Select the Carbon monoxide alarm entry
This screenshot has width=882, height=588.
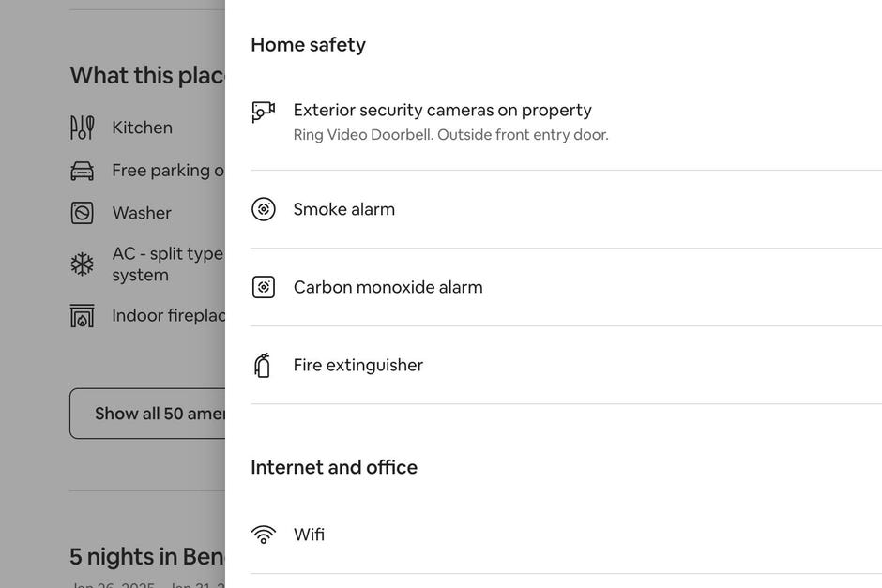566,287
